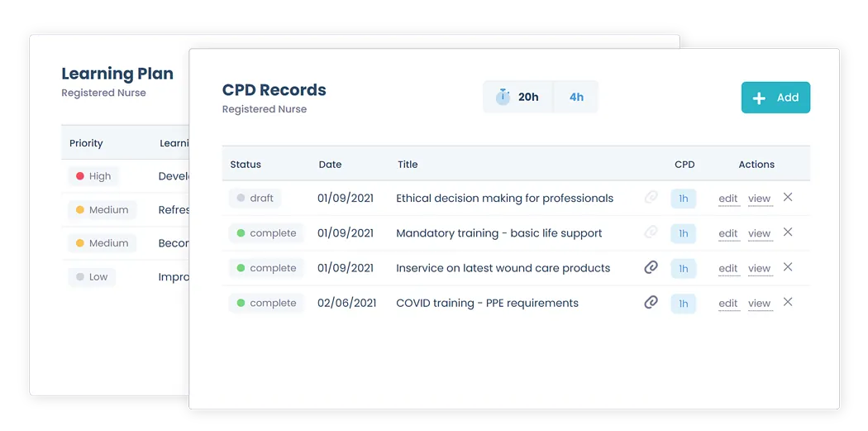The height and width of the screenshot is (431, 868).
Task: Click 1h CPD badge for COVID training
Action: pyautogui.click(x=684, y=304)
